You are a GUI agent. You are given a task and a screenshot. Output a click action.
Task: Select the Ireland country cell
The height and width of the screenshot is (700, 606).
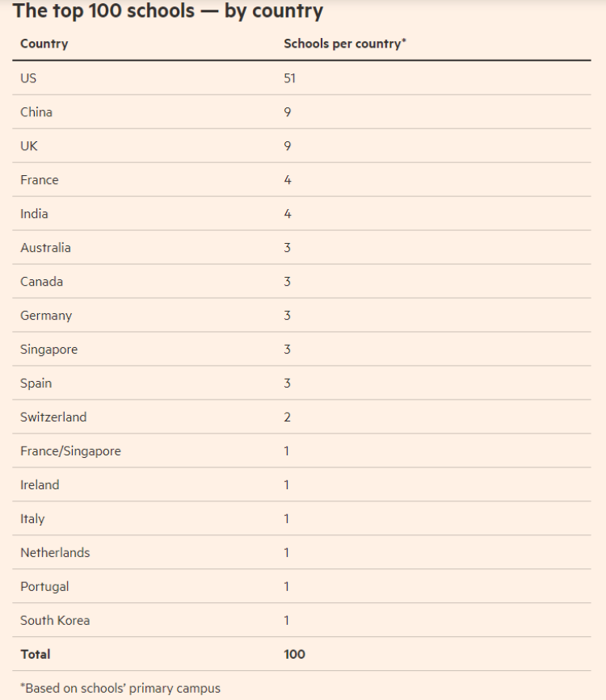pyautogui.click(x=40, y=484)
